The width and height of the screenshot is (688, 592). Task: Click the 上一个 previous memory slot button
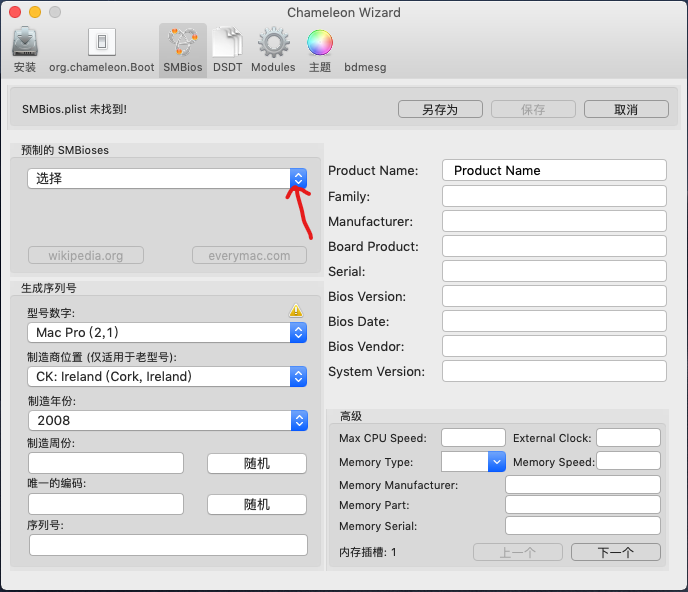coord(518,552)
